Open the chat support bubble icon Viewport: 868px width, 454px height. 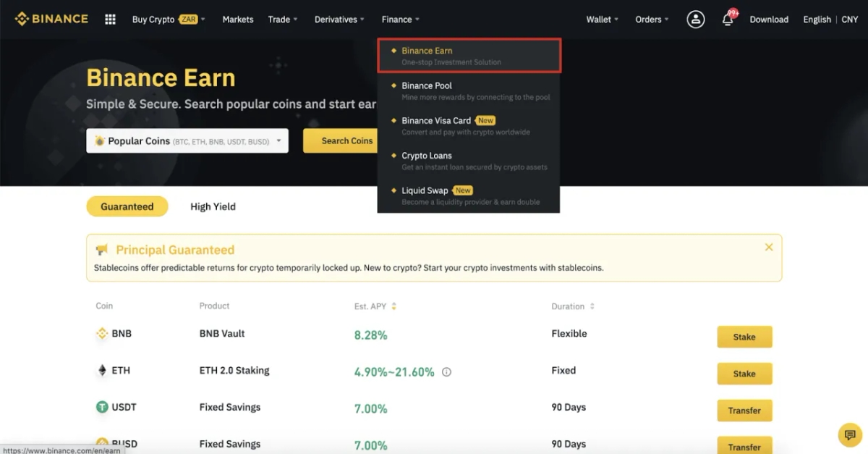click(849, 434)
